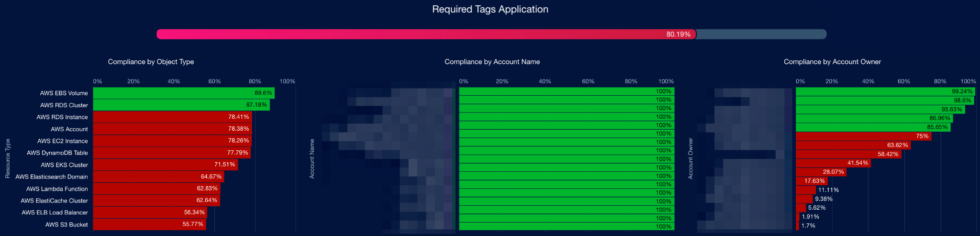Image resolution: width=980 pixels, height=236 pixels.
Task: Click the AWS S3 Bucket label
Action: point(67,225)
